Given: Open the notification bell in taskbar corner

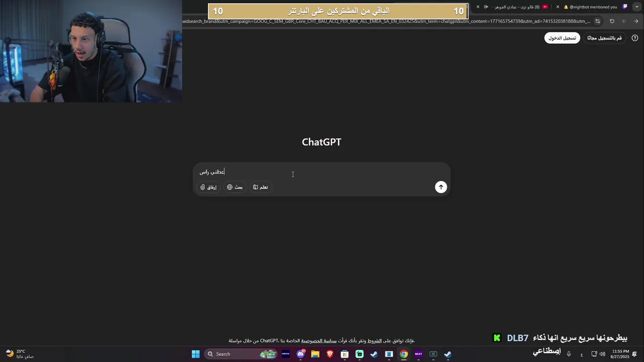Looking at the screenshot, I should click(635, 354).
